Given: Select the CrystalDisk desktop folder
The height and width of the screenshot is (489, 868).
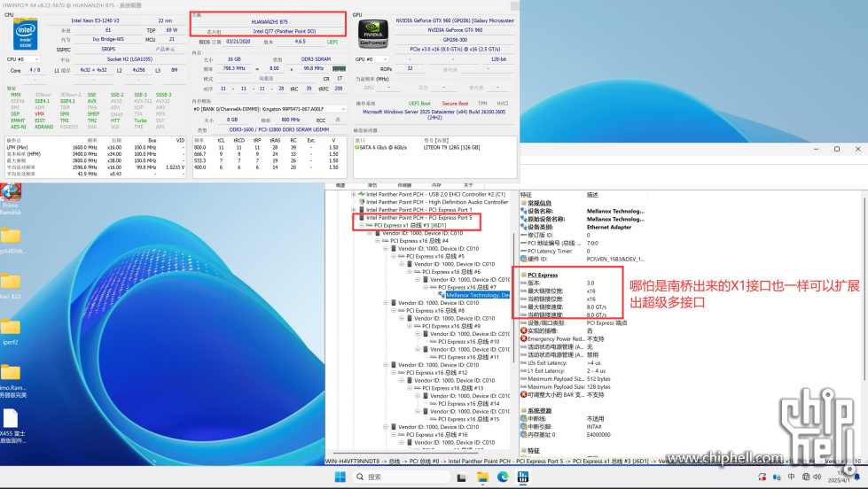Looking at the screenshot, I should (11, 241).
